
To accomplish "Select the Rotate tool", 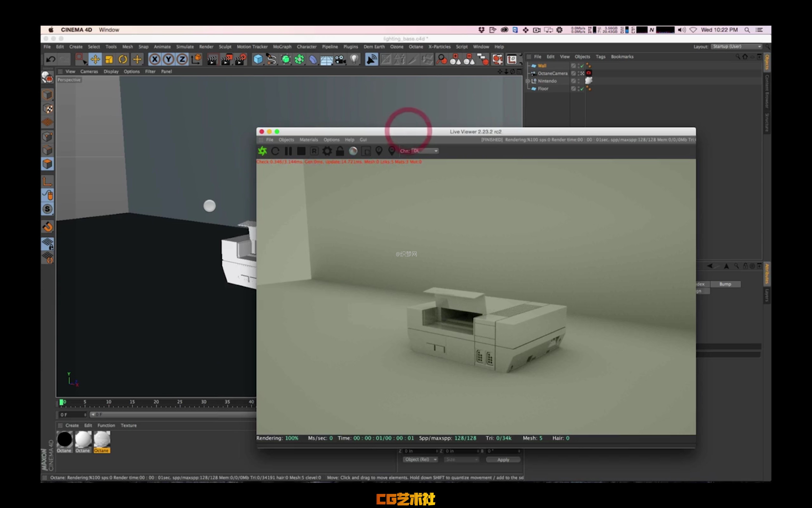I will [123, 60].
